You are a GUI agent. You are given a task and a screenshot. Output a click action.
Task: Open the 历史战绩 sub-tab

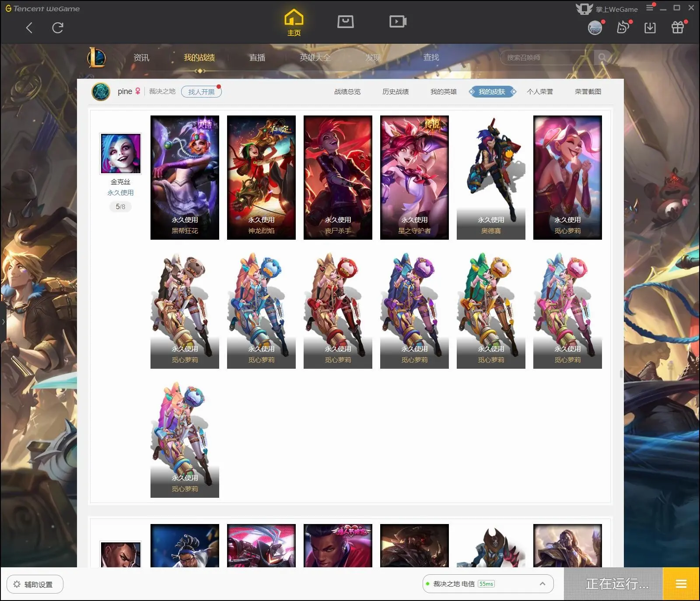coord(395,91)
